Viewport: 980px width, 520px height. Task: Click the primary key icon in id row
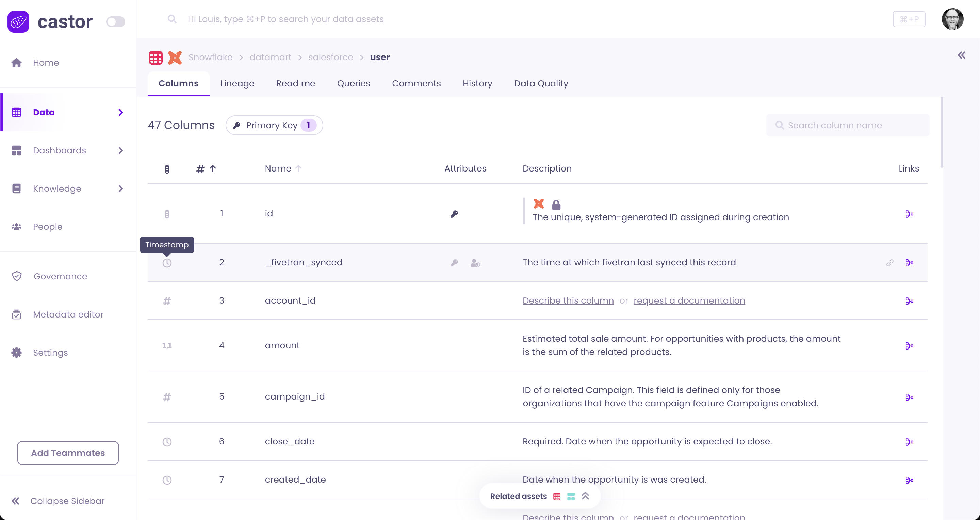click(454, 214)
